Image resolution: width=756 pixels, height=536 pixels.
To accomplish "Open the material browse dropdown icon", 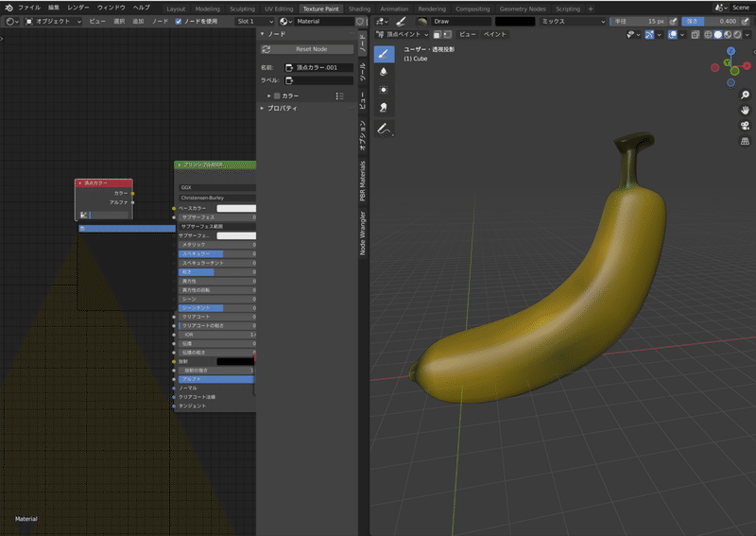I will [x=286, y=21].
